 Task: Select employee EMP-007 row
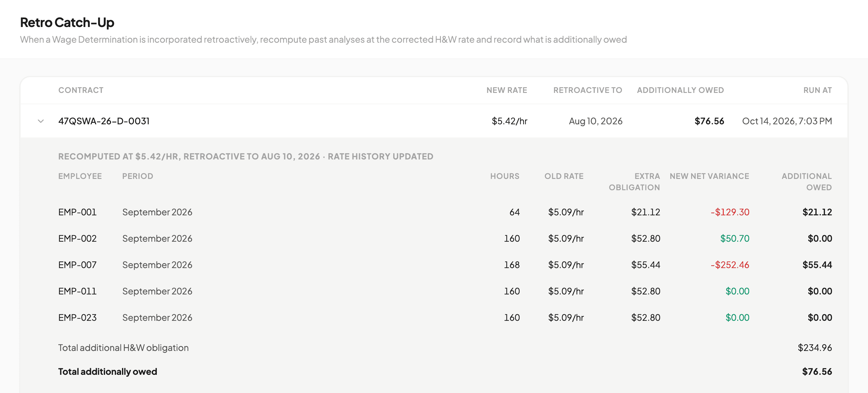click(x=445, y=265)
